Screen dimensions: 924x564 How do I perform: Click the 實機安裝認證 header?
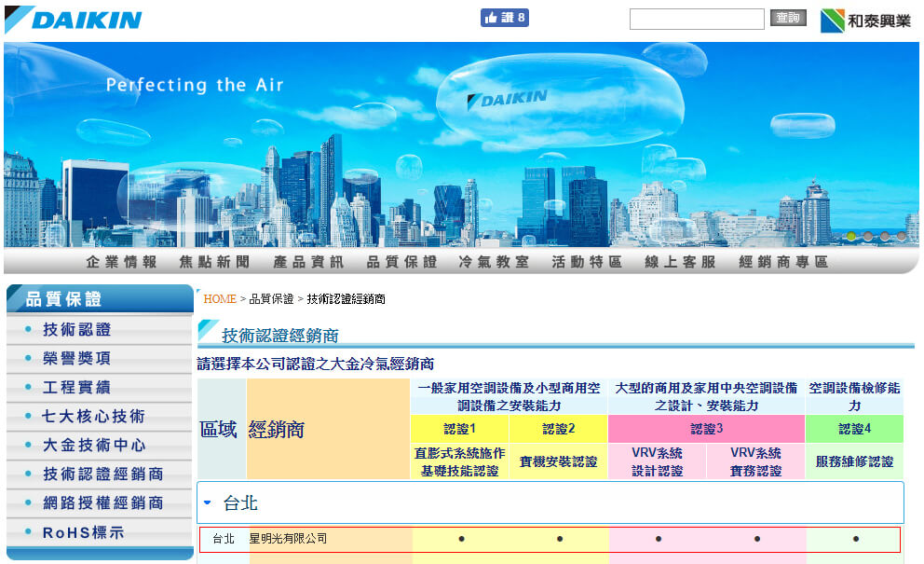point(558,462)
